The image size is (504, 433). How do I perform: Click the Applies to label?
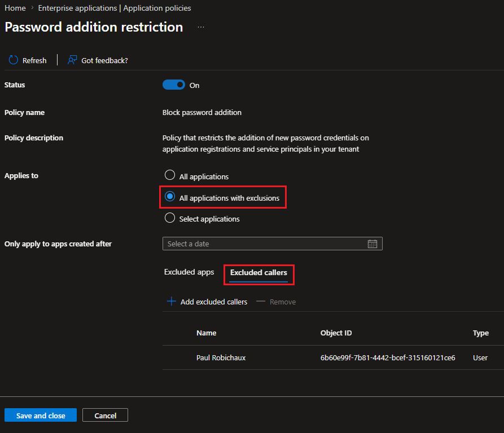21,175
